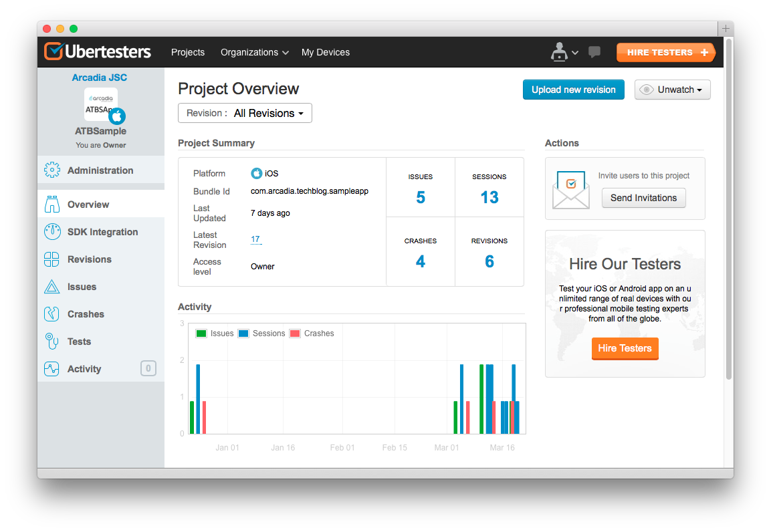This screenshot has width=771, height=532.
Task: Click the Issues triangle icon
Action: (51, 287)
